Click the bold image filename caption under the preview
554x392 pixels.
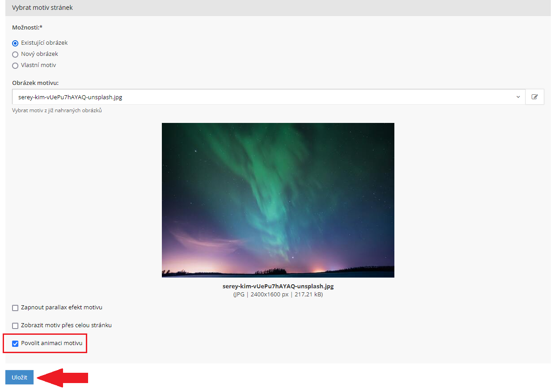coord(278,287)
